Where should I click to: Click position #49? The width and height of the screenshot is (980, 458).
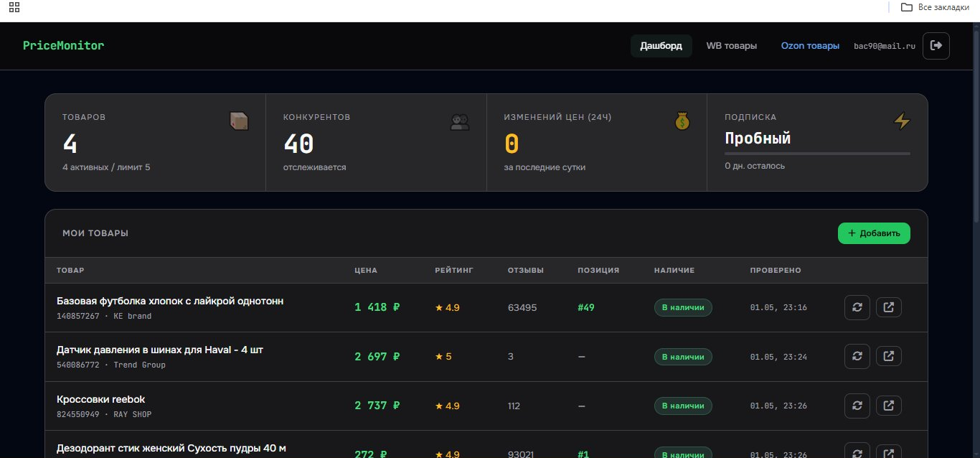586,307
